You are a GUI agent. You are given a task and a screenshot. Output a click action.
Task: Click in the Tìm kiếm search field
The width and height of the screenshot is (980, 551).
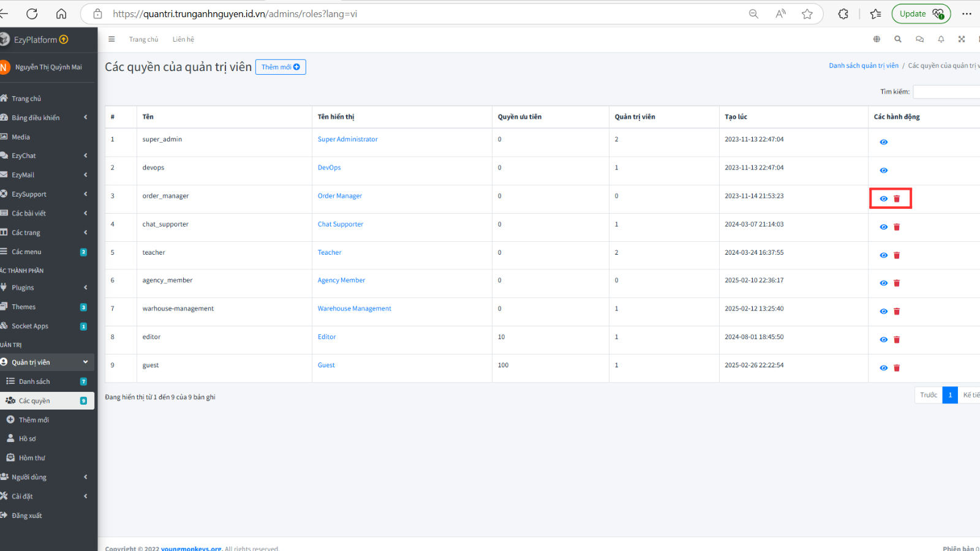click(946, 92)
